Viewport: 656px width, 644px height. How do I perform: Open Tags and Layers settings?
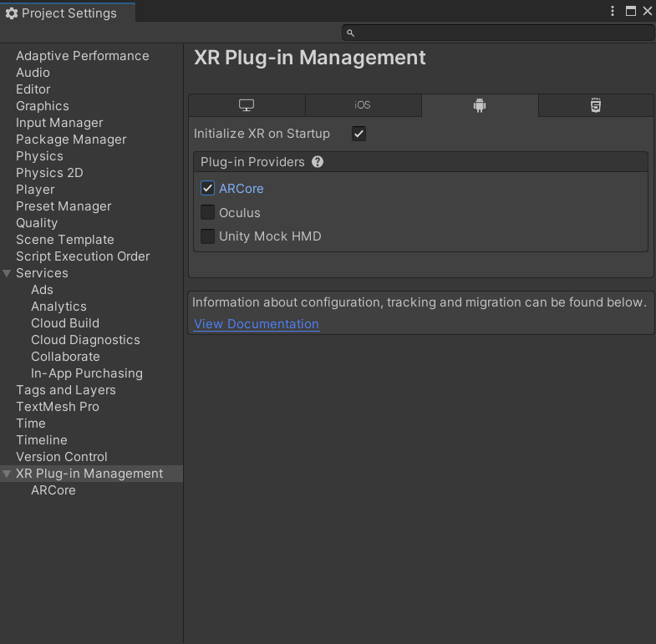(x=66, y=390)
